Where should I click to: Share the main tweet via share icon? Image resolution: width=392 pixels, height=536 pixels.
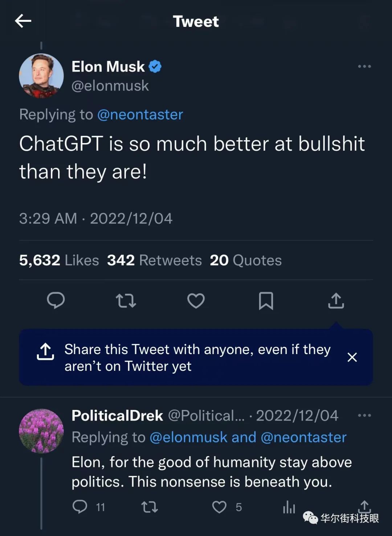pos(336,301)
